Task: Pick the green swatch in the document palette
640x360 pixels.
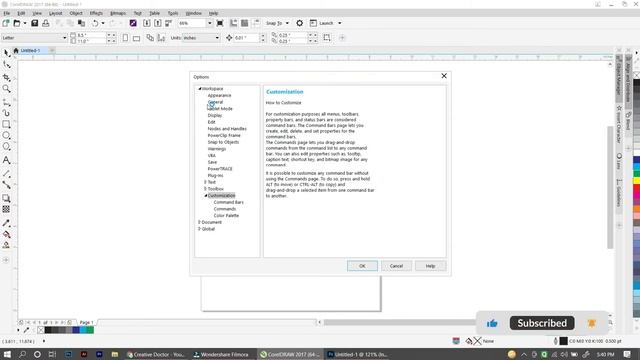Action: 90,330
